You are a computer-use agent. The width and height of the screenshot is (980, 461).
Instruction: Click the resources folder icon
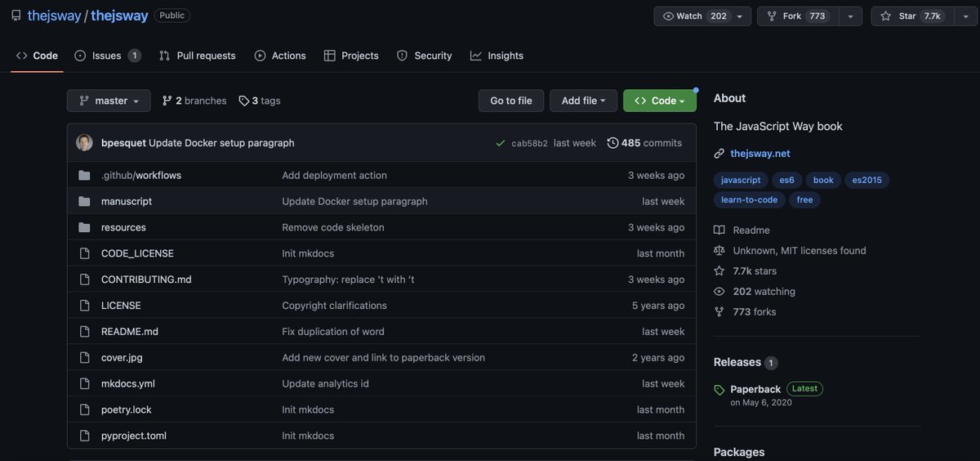[84, 227]
